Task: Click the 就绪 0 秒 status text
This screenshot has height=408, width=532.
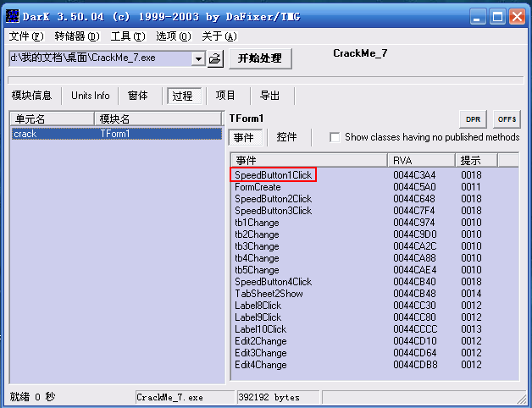Action: (32, 397)
